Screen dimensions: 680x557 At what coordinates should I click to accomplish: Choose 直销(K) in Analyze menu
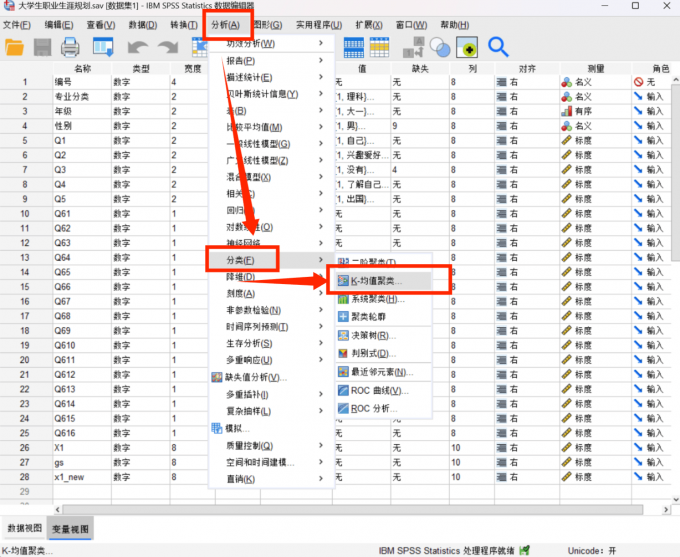tap(241, 479)
